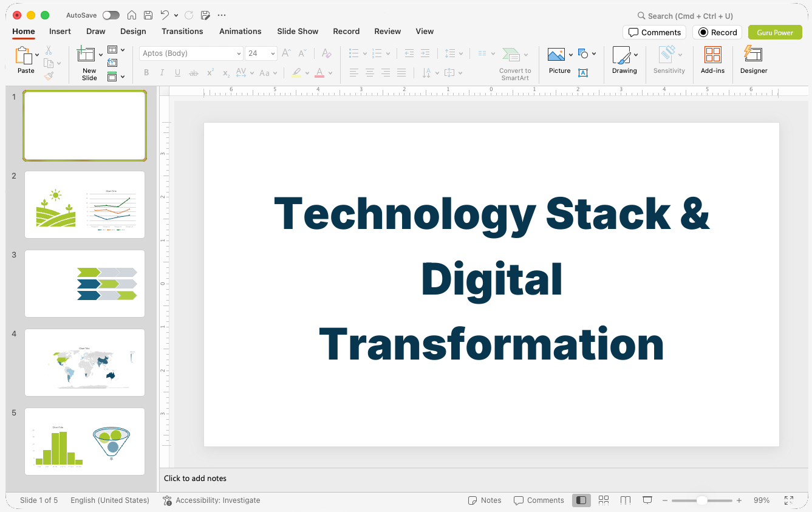Open the Animations tab

240,32
